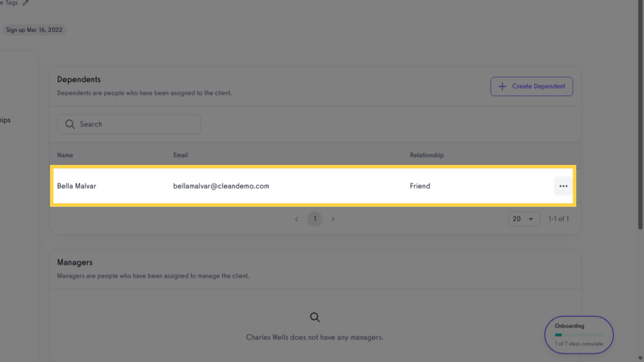644x362 pixels.
Task: Click the Name column header
Action: (65, 155)
